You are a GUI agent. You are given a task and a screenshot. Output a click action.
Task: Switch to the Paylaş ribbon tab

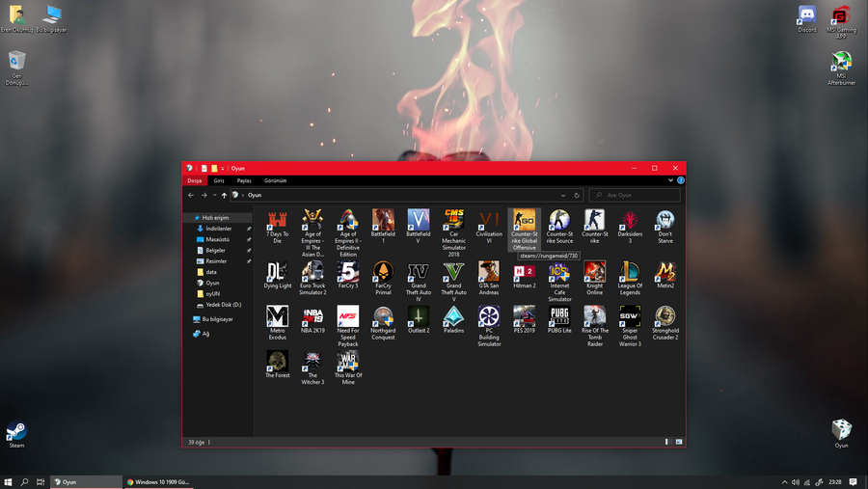pyautogui.click(x=244, y=180)
